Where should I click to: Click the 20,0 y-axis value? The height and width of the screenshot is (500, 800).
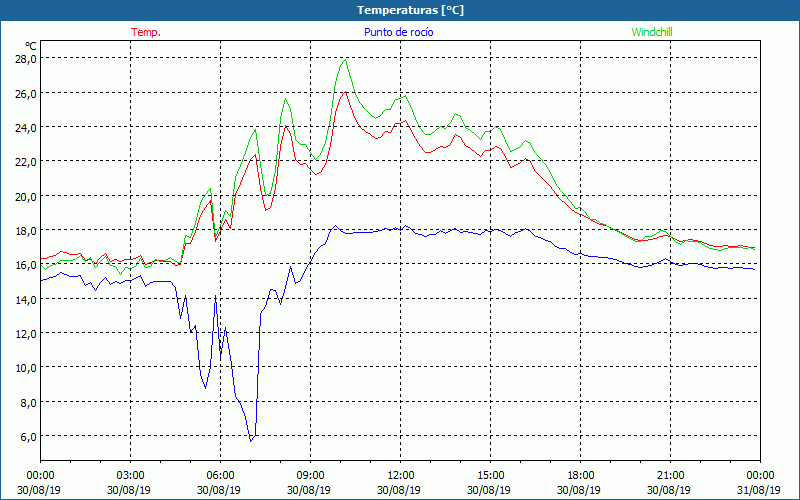(26, 196)
